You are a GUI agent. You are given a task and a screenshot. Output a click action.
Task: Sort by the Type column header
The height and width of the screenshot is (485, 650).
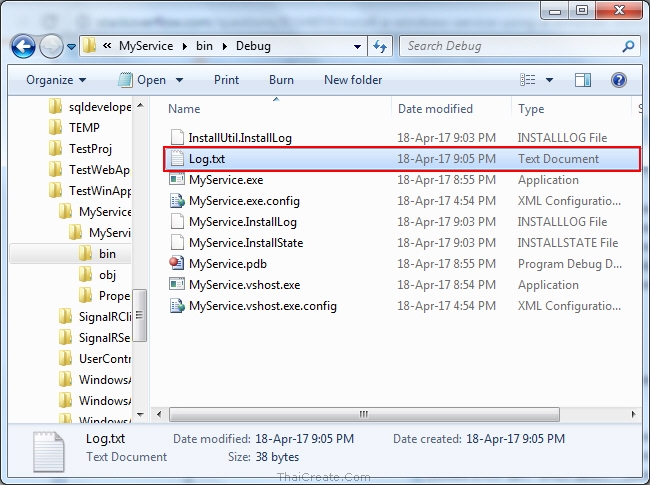pyautogui.click(x=531, y=109)
